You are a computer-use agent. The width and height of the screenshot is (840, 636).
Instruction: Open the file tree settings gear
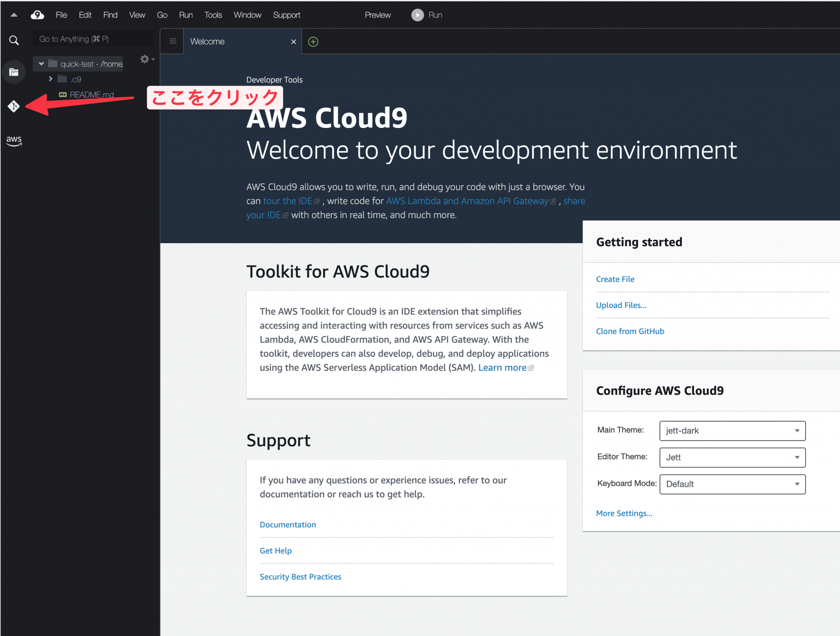click(x=144, y=59)
